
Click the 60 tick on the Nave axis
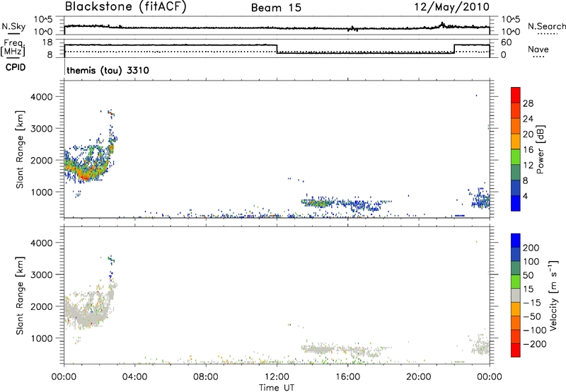point(507,42)
